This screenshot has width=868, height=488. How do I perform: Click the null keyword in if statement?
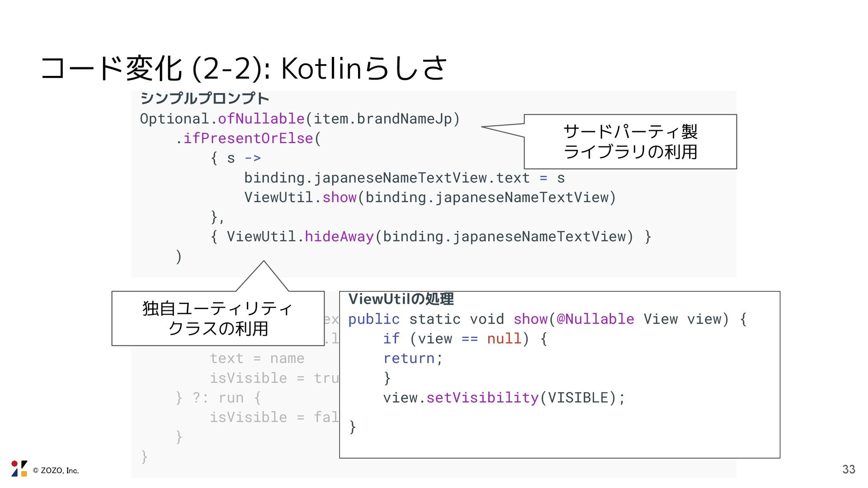[504, 338]
